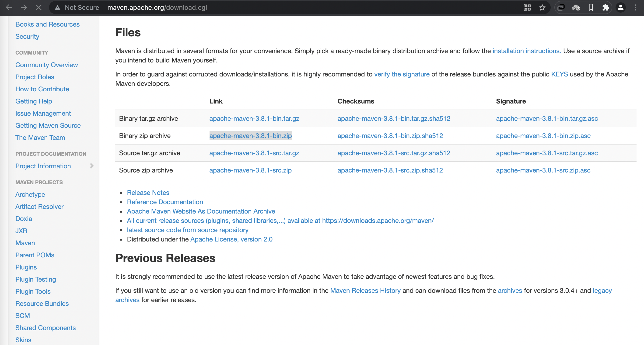
Task: Open Release Notes link
Action: [x=148, y=193]
